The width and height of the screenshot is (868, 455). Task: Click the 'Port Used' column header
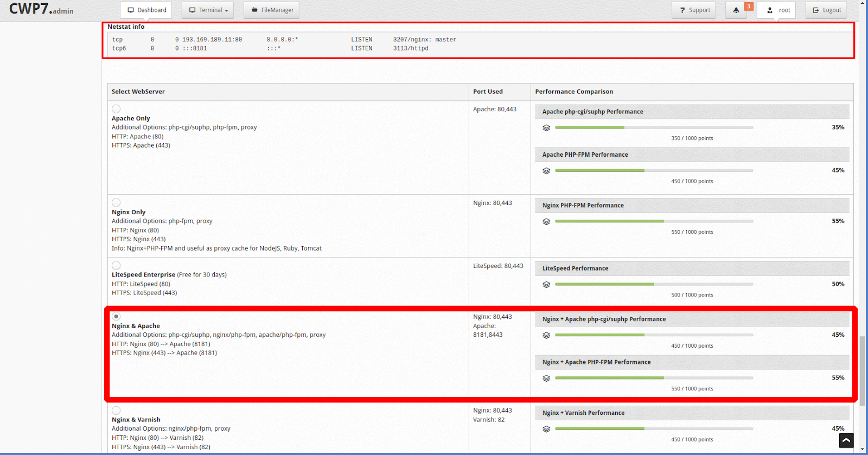pos(488,92)
